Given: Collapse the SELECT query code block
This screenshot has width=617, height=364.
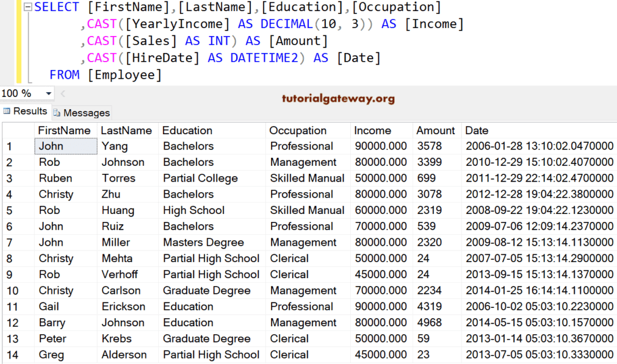Looking at the screenshot, I should click(x=27, y=7).
